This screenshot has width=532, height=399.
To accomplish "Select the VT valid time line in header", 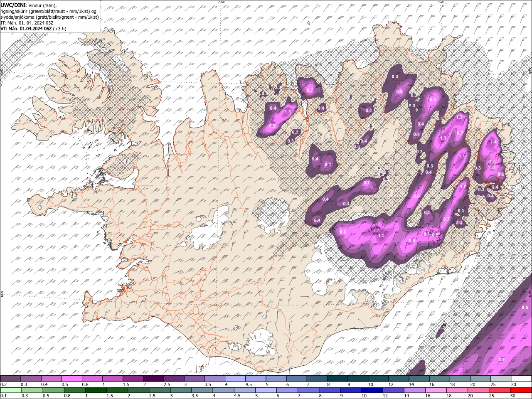I will [33, 29].
